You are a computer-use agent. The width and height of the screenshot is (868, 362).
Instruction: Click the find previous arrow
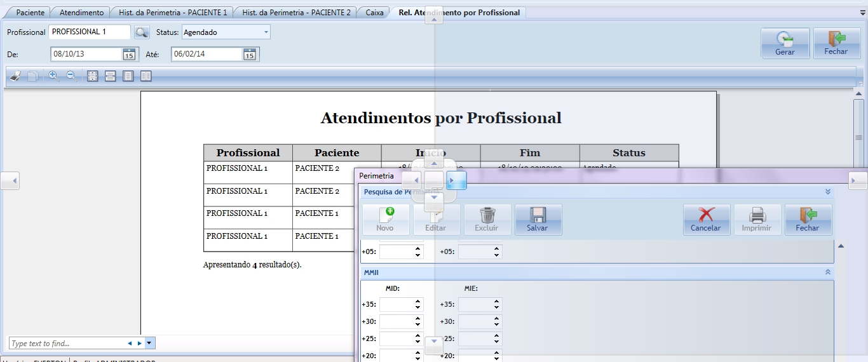coord(130,344)
